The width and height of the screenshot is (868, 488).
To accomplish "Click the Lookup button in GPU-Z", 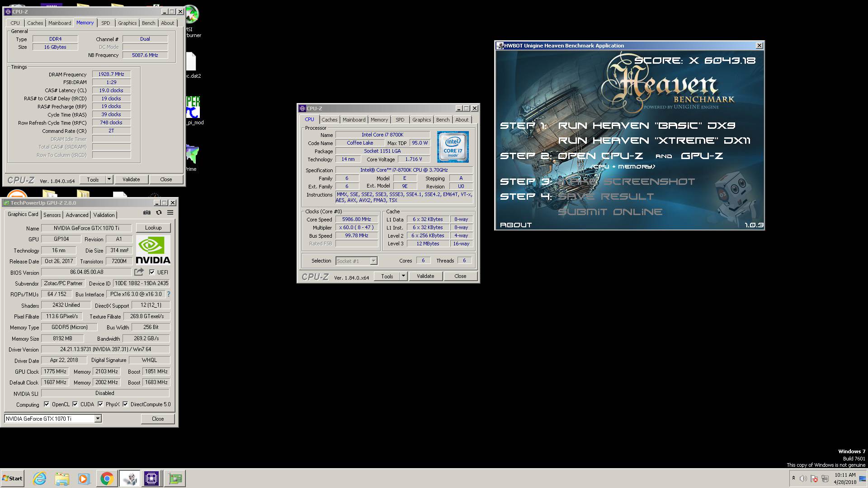I will (x=153, y=228).
